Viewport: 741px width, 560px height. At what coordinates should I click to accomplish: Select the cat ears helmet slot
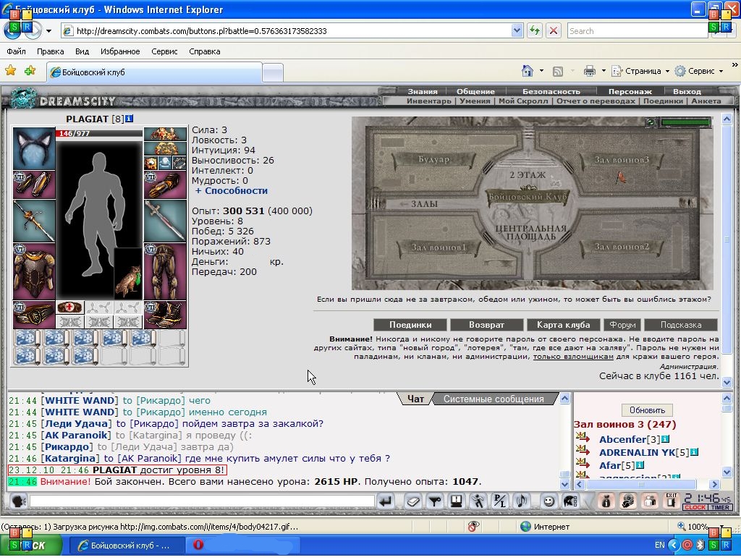(34, 148)
